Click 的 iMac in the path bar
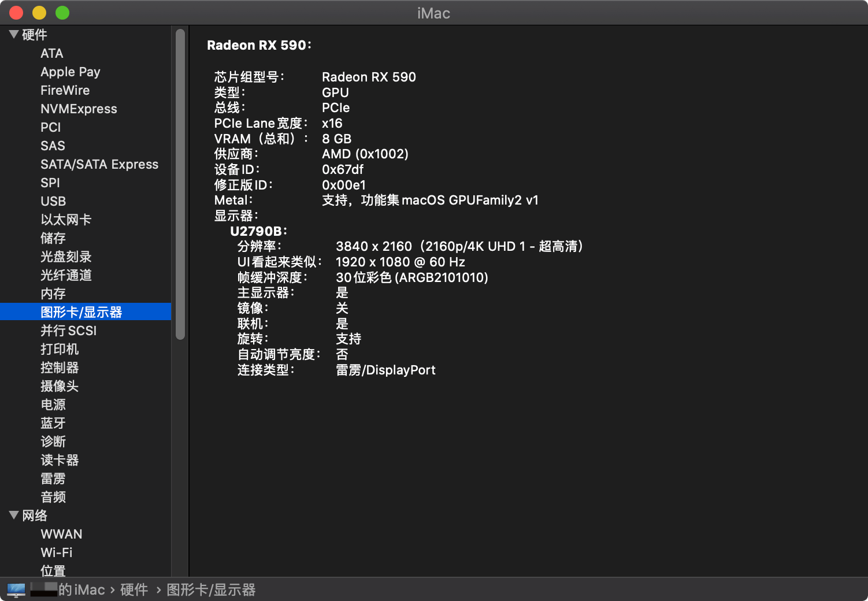This screenshot has height=601, width=868. click(x=81, y=589)
